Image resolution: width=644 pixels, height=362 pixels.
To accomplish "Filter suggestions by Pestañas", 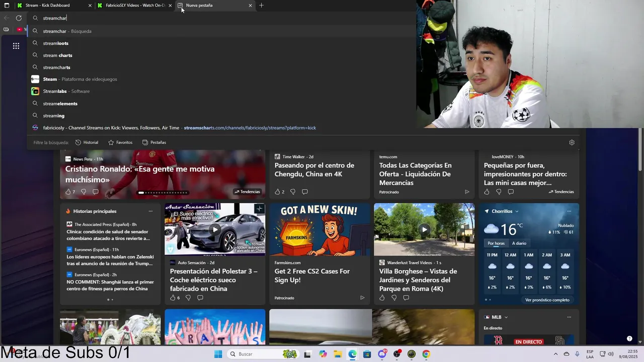I will [x=154, y=142].
